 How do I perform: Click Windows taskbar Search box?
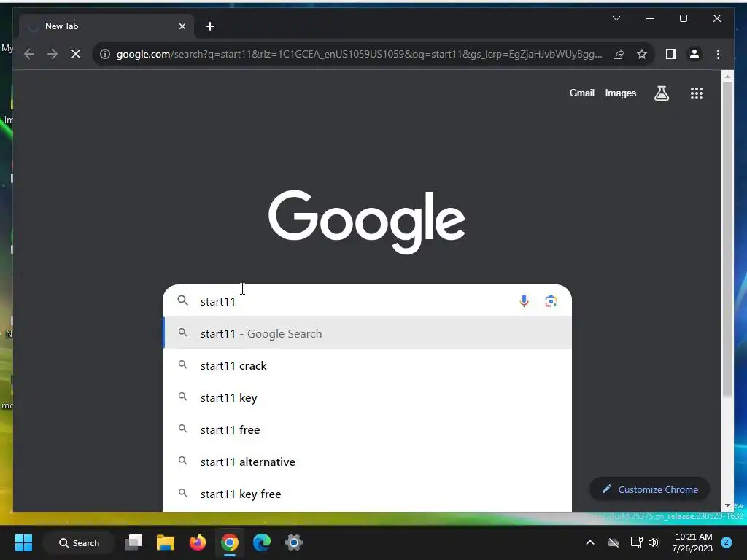point(79,542)
